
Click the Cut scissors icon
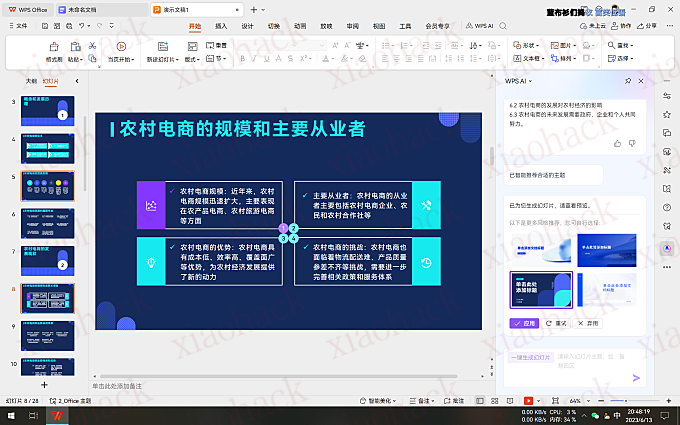92,46
